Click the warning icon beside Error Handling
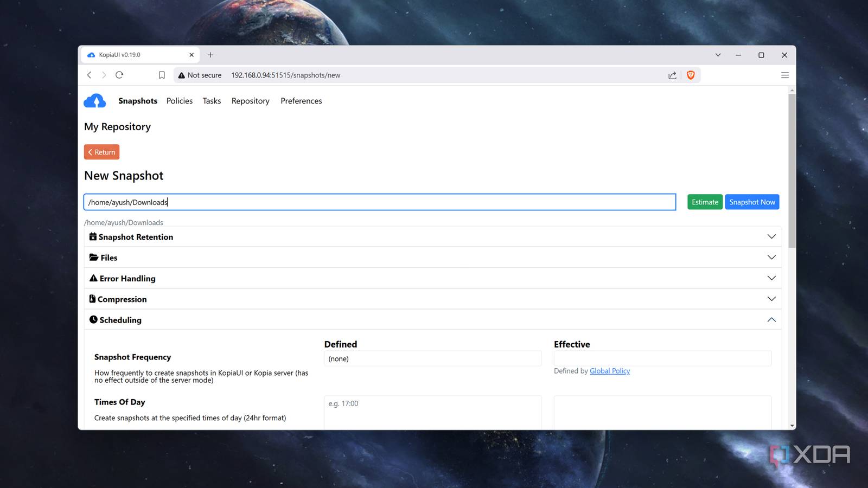This screenshot has width=868, height=488. click(93, 278)
